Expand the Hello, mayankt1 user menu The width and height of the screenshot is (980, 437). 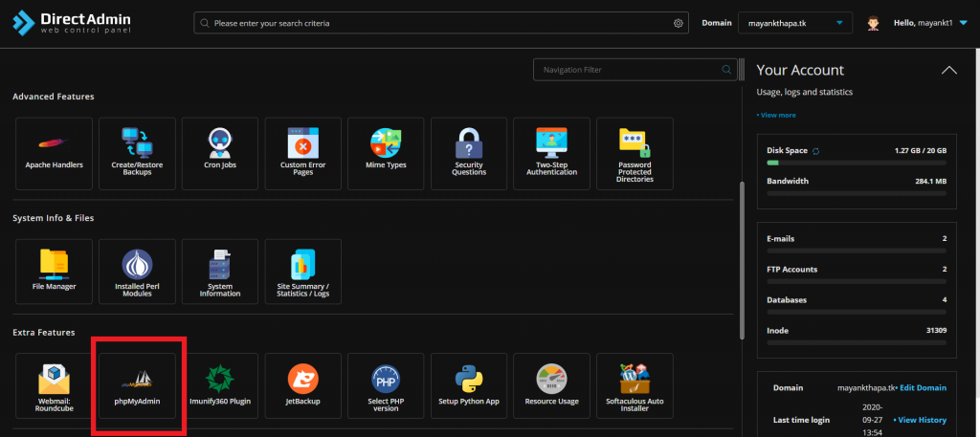930,23
